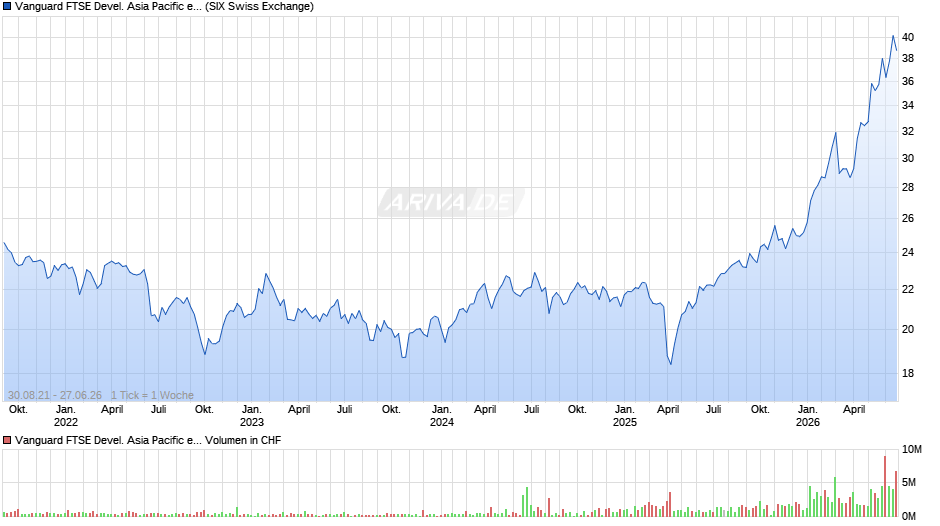The height and width of the screenshot is (526, 940).
Task: Click the 'Jan. 2026' time axis label
Action: pyautogui.click(x=808, y=416)
